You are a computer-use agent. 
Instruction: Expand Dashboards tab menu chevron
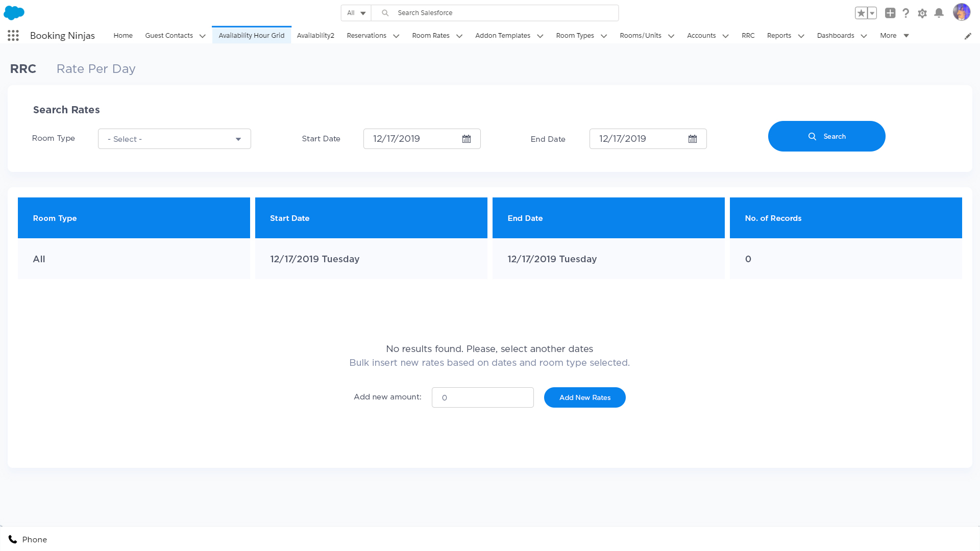click(864, 36)
